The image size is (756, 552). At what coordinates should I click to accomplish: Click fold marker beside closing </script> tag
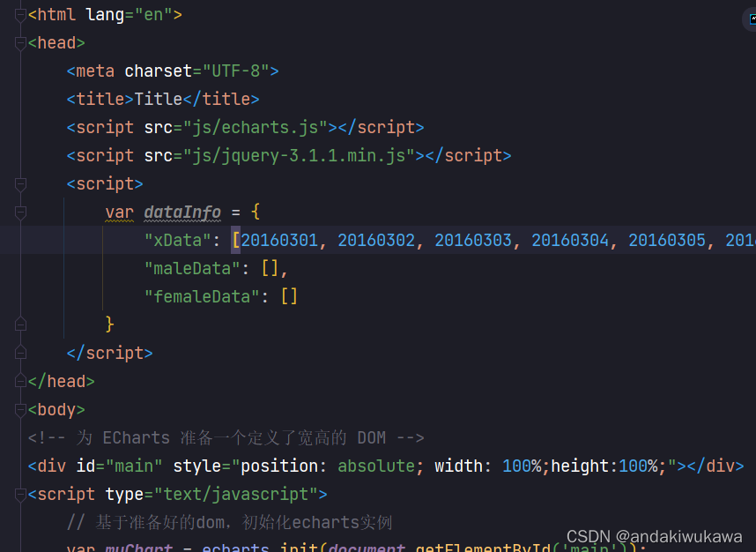click(x=20, y=353)
